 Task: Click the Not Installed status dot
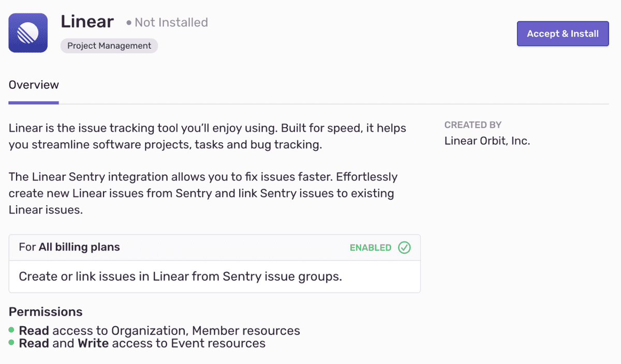pyautogui.click(x=129, y=23)
